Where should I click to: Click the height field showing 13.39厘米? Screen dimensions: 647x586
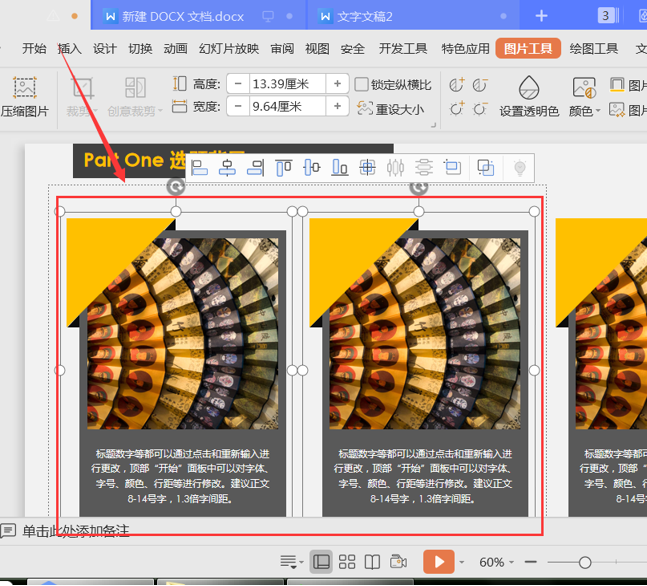(287, 84)
